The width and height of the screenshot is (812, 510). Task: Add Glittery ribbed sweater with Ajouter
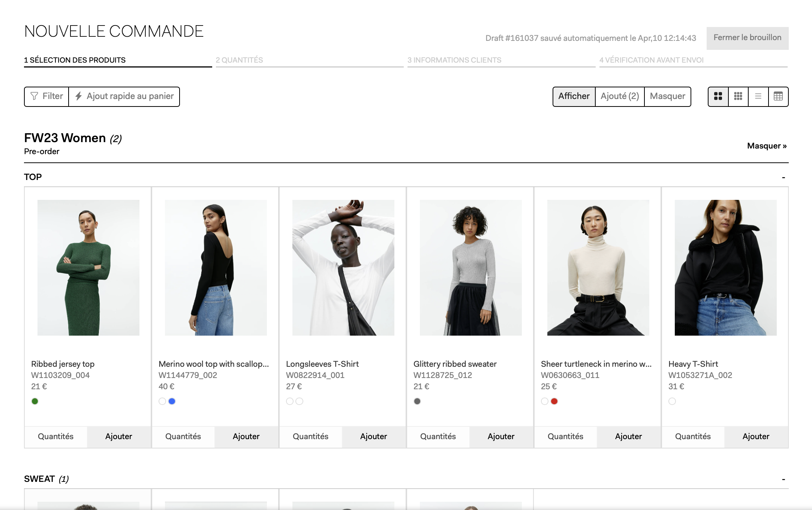pos(501,437)
